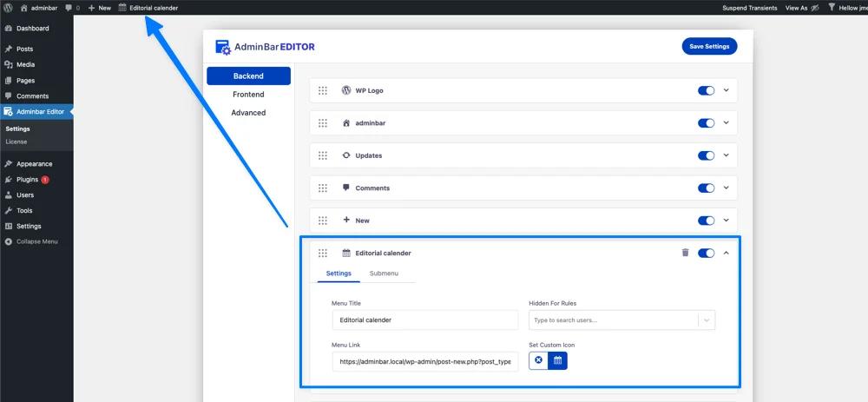Grab the Editorial calender row drag handle
Screen dimensions: 868x402
coord(323,253)
